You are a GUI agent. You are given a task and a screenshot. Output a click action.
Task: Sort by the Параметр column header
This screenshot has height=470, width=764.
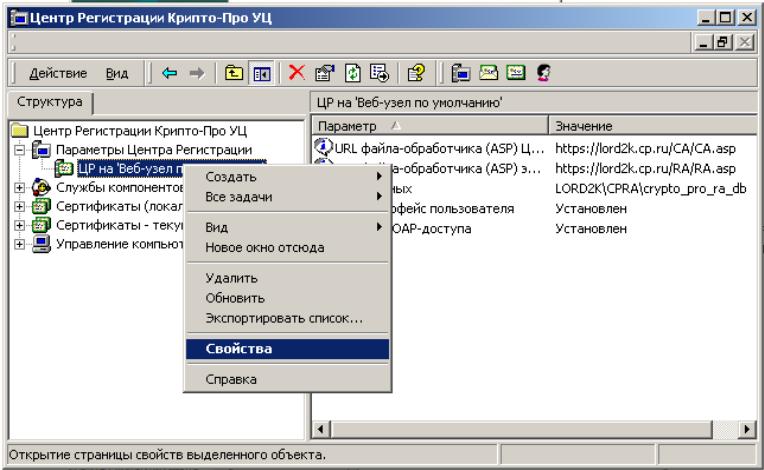coord(430,126)
